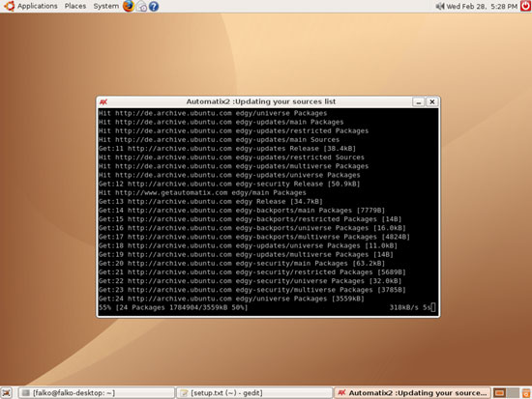Click the 'Get:13' edgy Release [34.7kB] line
532x399 pixels.
[x=210, y=201]
